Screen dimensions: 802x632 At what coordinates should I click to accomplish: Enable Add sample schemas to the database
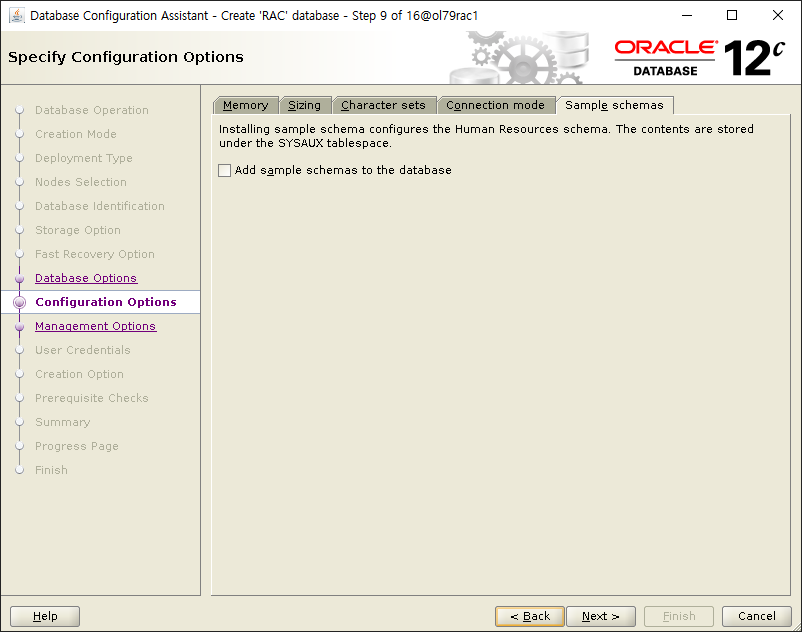click(225, 170)
